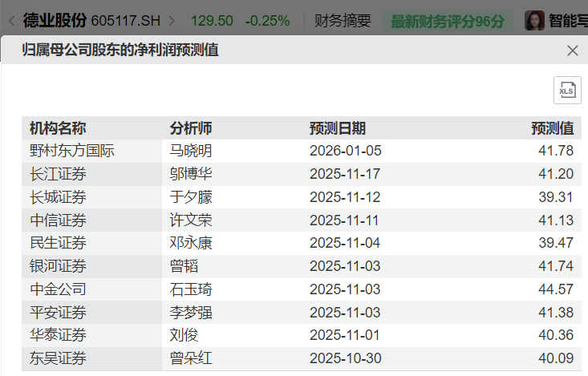
Task: Click forecast date 2026-01-05
Action: coord(346,151)
